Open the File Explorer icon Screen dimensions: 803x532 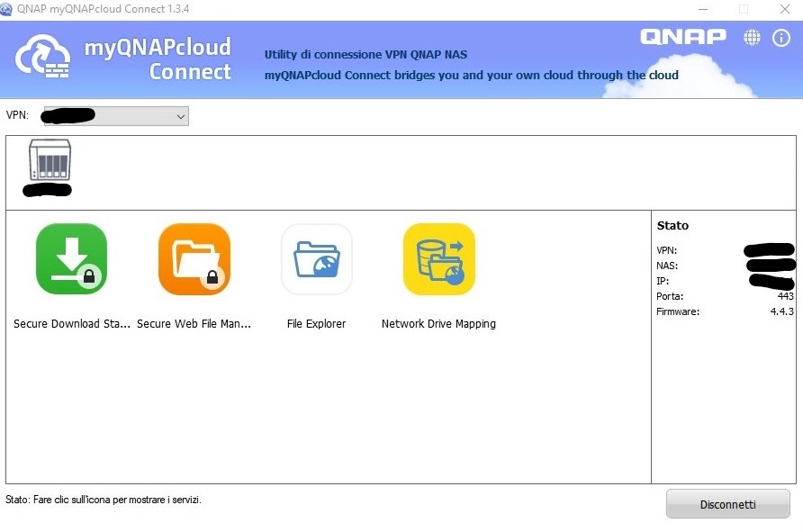click(316, 259)
